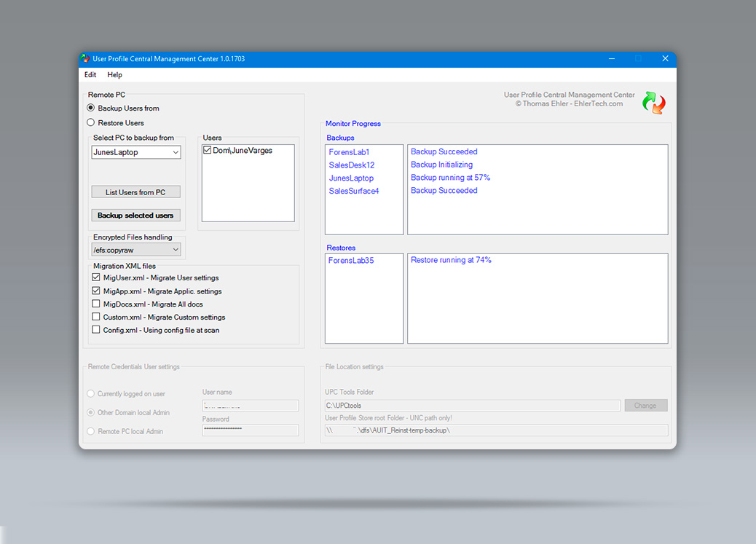Click Backup selected users button
The image size is (756, 544).
(x=136, y=215)
